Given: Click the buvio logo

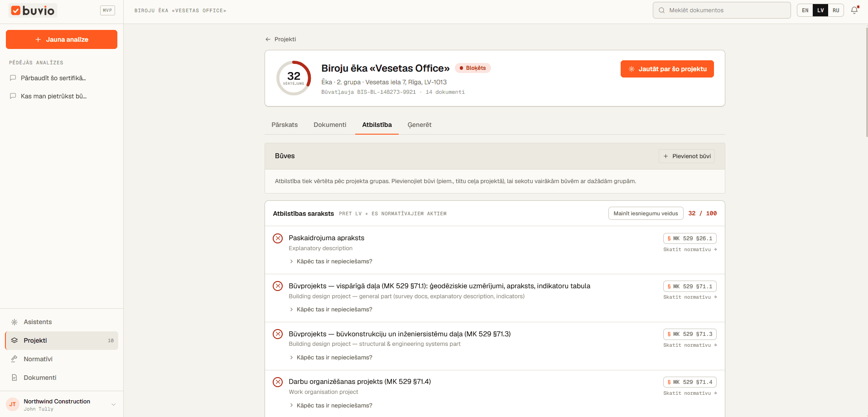Looking at the screenshot, I should [33, 10].
